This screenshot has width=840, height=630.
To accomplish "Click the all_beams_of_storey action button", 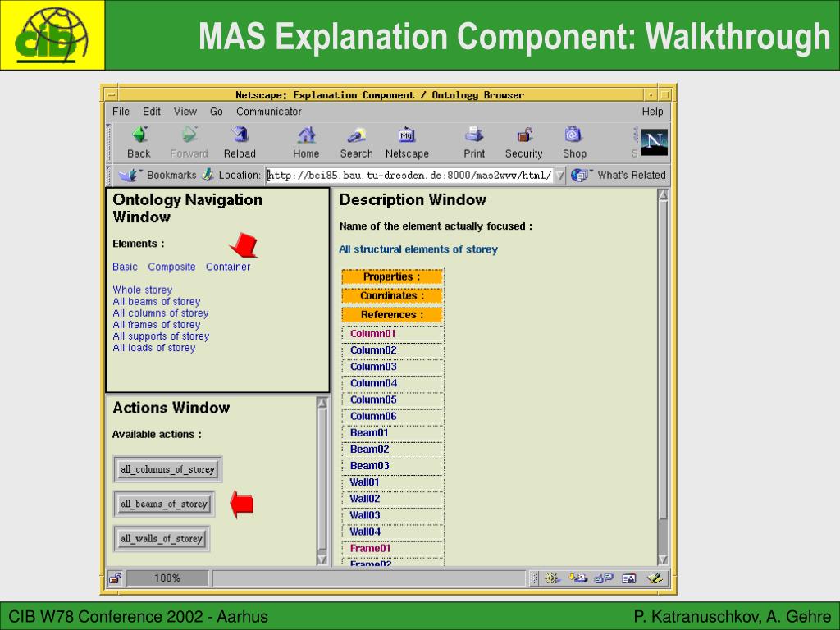I will 164,504.
